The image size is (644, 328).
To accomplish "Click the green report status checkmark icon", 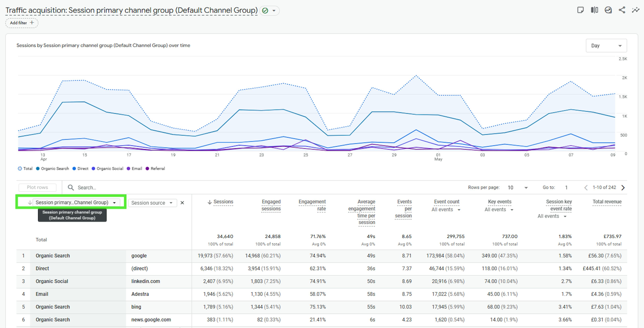I will click(x=265, y=11).
